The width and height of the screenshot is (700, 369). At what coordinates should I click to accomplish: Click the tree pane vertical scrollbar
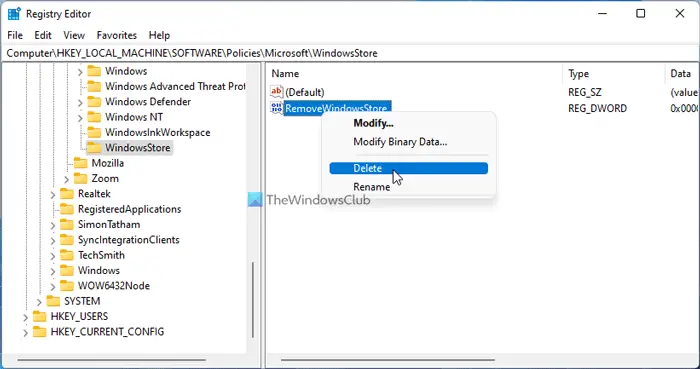(253, 299)
